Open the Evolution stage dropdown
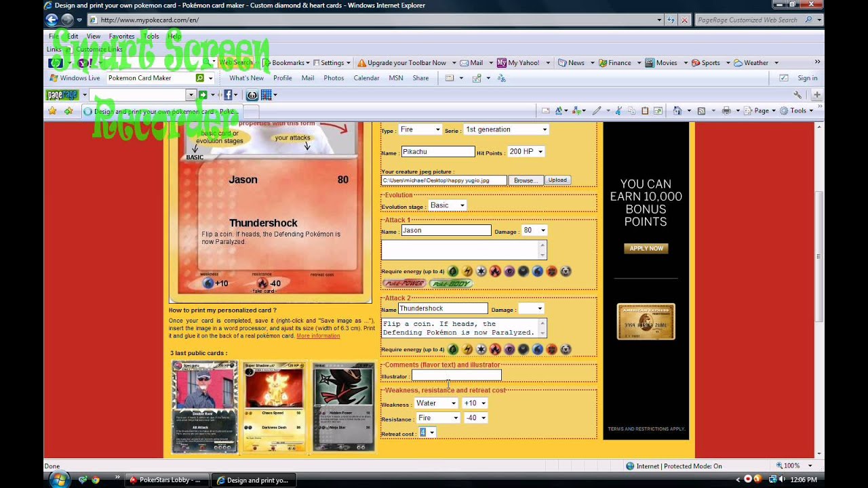Screen dimensions: 868x488 click(448, 205)
